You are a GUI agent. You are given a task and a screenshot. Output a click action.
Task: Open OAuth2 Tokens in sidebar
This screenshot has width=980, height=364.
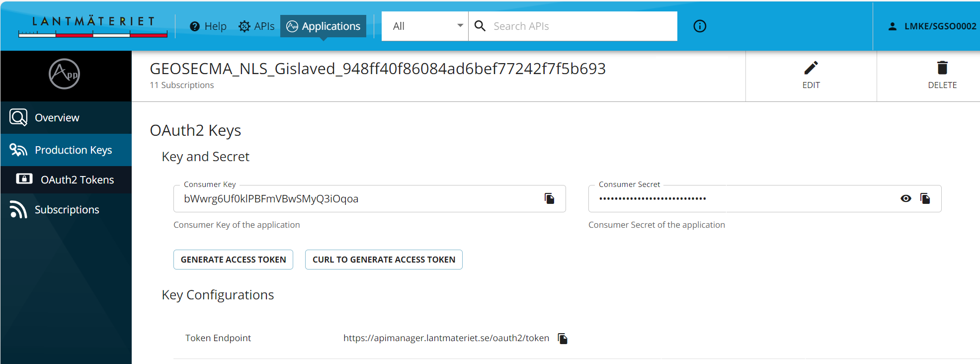[77, 180]
